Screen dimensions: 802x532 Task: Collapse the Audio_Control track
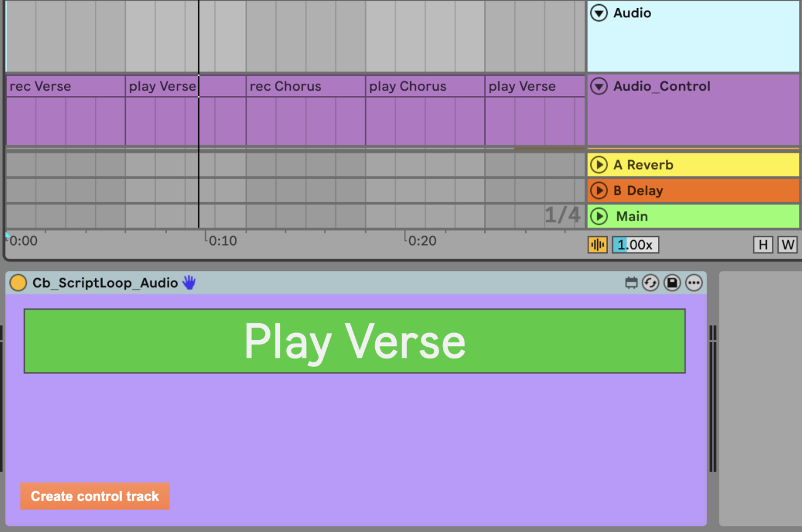point(599,87)
